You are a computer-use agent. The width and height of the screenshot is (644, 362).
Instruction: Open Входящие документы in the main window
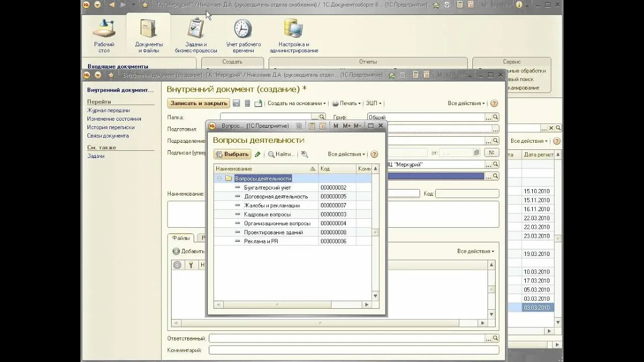coord(118,66)
